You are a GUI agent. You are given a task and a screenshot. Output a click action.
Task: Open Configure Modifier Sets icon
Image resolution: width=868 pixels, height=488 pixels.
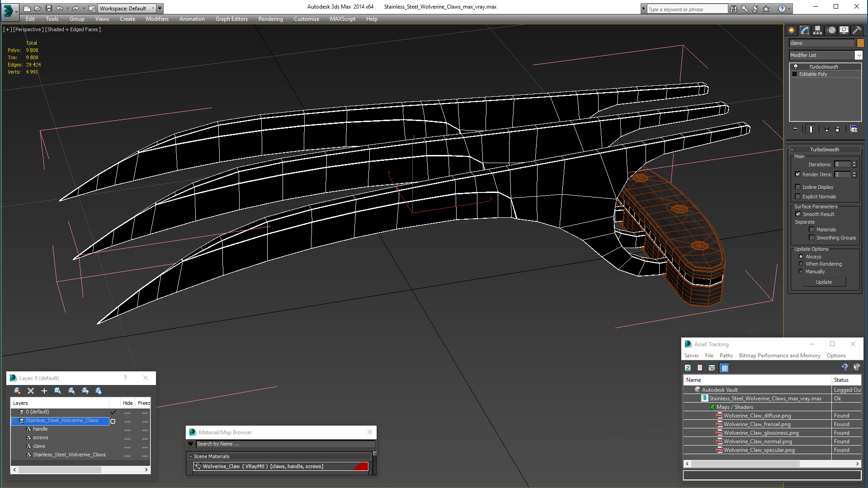pos(854,129)
